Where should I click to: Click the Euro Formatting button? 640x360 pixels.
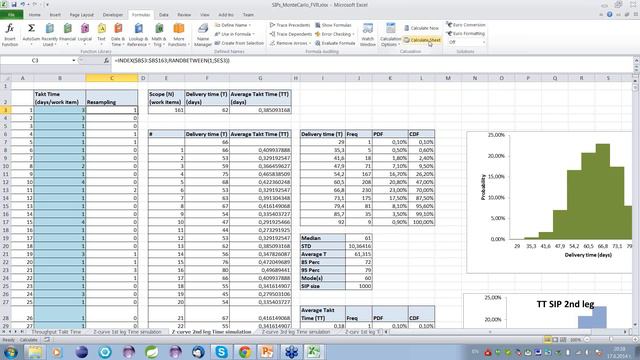tap(465, 33)
